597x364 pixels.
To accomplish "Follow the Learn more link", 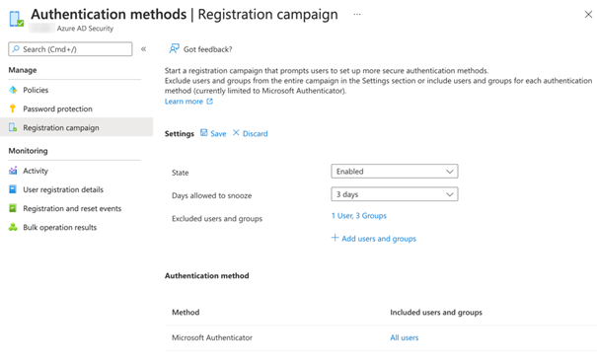I will [x=184, y=102].
